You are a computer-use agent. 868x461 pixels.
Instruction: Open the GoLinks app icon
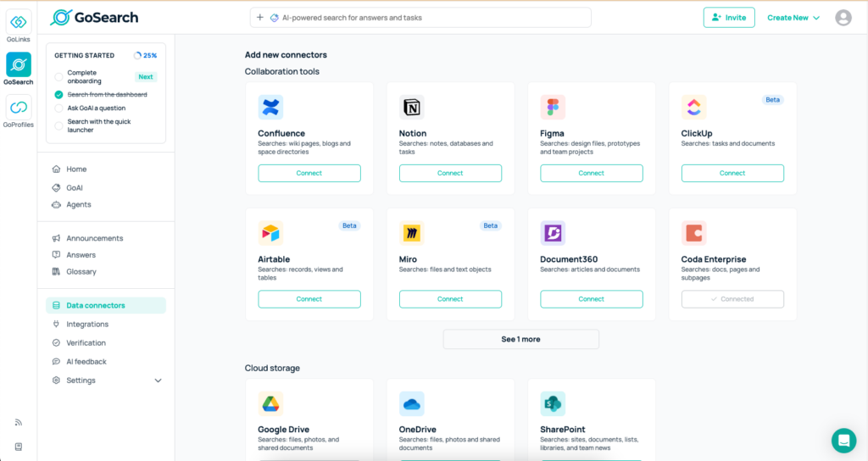[x=19, y=22]
